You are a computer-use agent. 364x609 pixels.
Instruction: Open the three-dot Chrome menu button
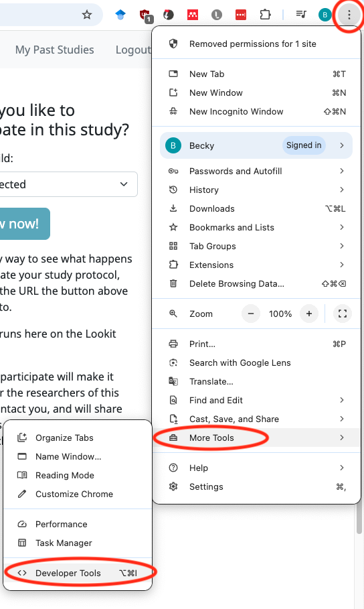pos(349,15)
